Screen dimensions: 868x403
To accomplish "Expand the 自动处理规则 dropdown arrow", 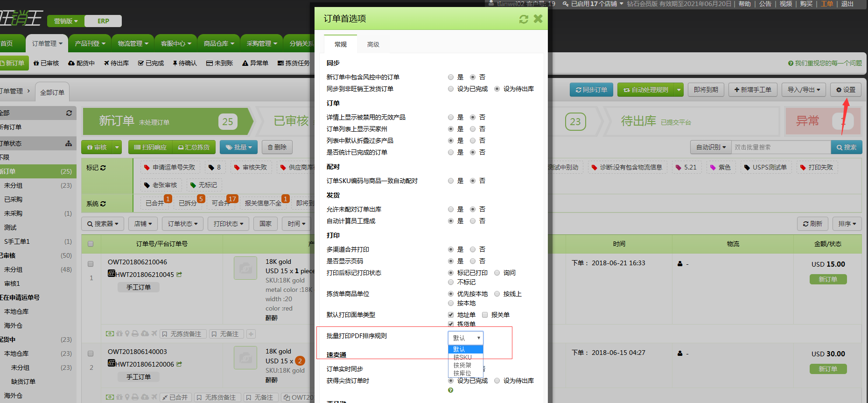I will 679,90.
